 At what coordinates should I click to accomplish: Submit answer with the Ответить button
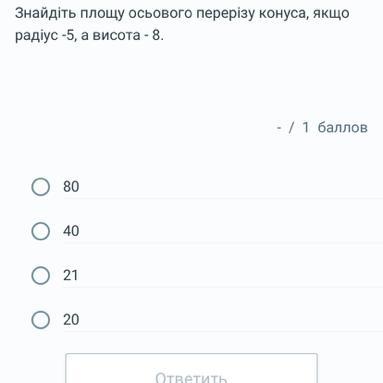tap(191, 368)
